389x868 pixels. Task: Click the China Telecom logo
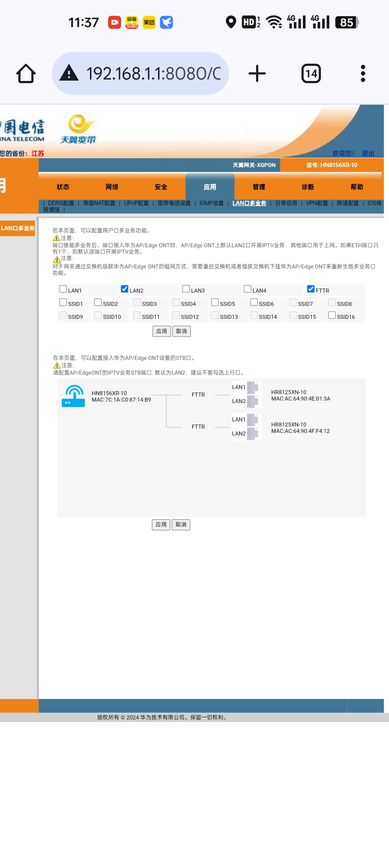point(22,131)
